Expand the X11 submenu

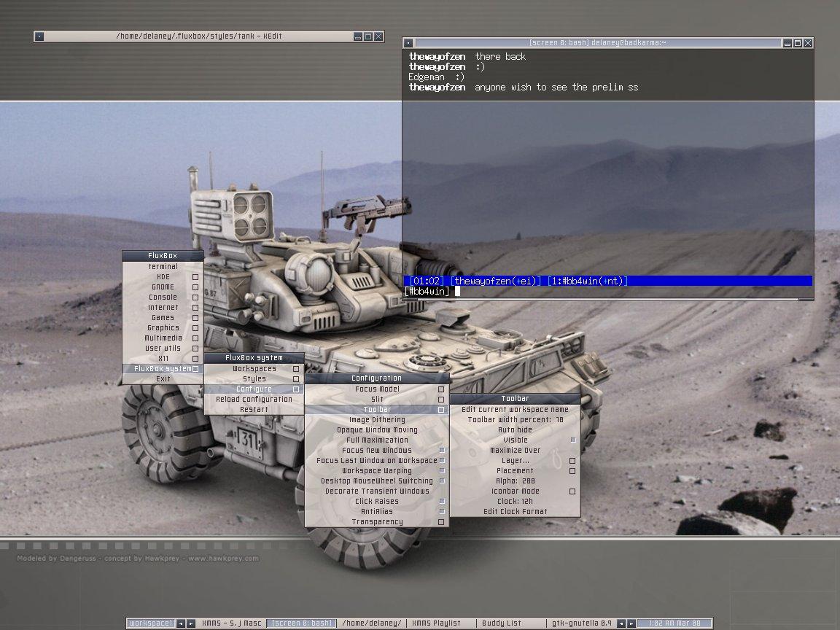pos(163,359)
